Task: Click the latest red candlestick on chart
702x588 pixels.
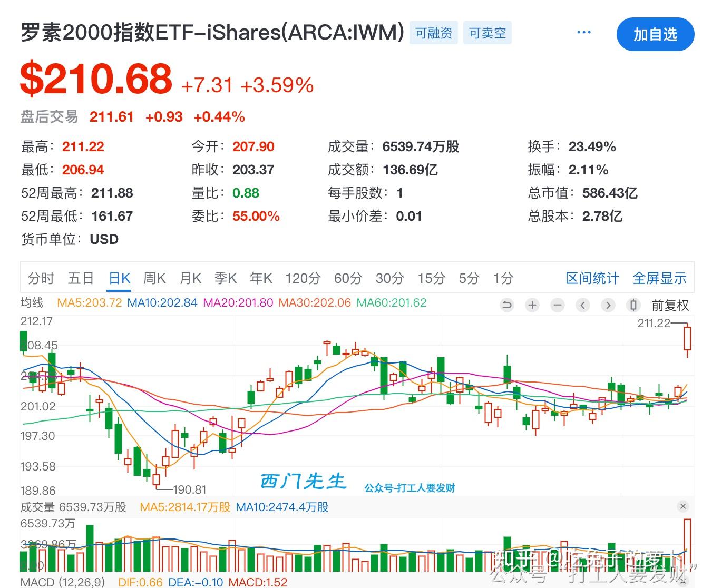Action: pos(687,340)
